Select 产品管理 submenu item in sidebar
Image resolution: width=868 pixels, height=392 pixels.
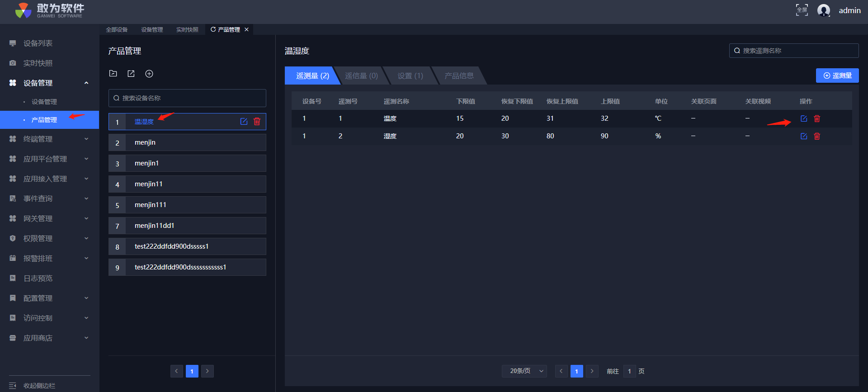(50, 120)
